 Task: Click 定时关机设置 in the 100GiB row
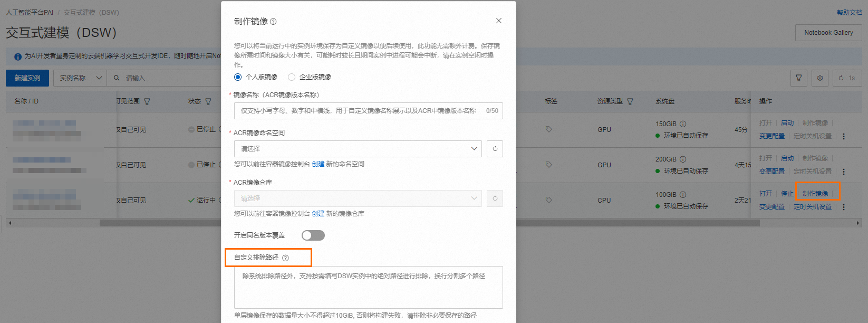(x=813, y=207)
